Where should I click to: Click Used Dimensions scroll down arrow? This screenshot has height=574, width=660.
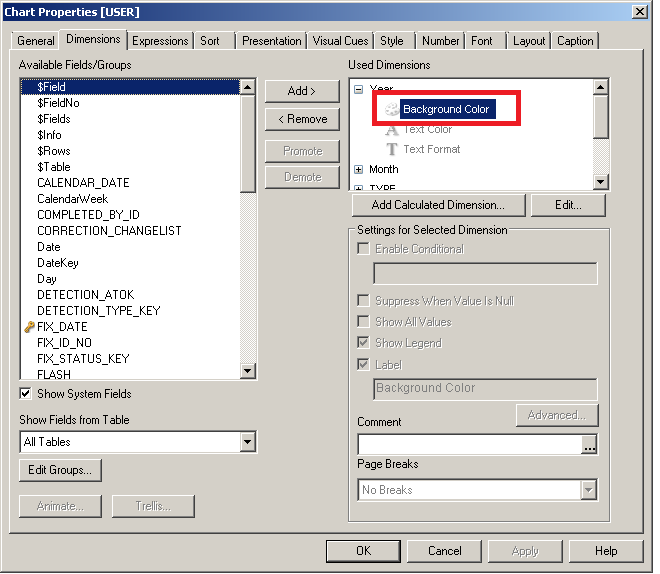(x=601, y=181)
